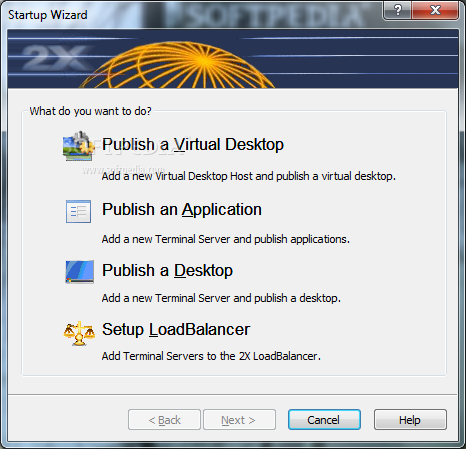Click text 'Add a new Virtual Desktop Host and publish a virtual desktop.'
The height and width of the screenshot is (449, 466).
249,176
